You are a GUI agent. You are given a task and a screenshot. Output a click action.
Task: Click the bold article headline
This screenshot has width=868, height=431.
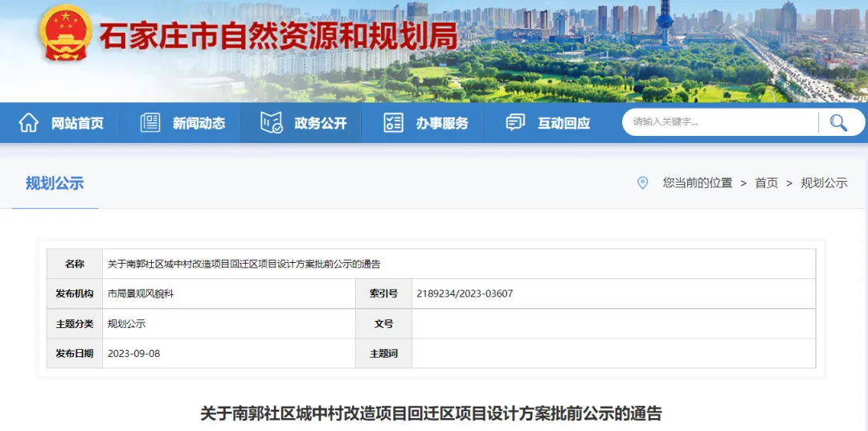tap(431, 414)
